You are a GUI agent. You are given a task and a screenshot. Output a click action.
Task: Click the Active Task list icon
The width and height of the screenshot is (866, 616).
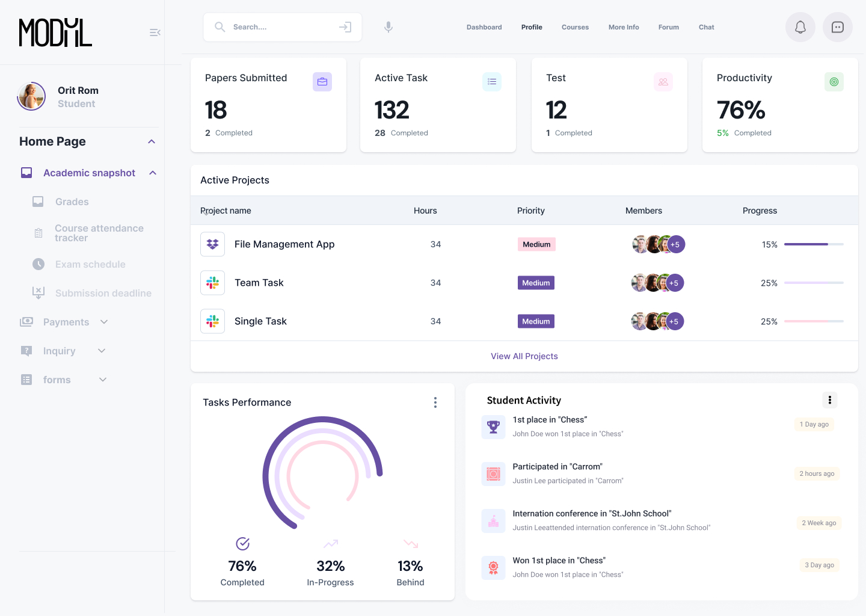[492, 82]
